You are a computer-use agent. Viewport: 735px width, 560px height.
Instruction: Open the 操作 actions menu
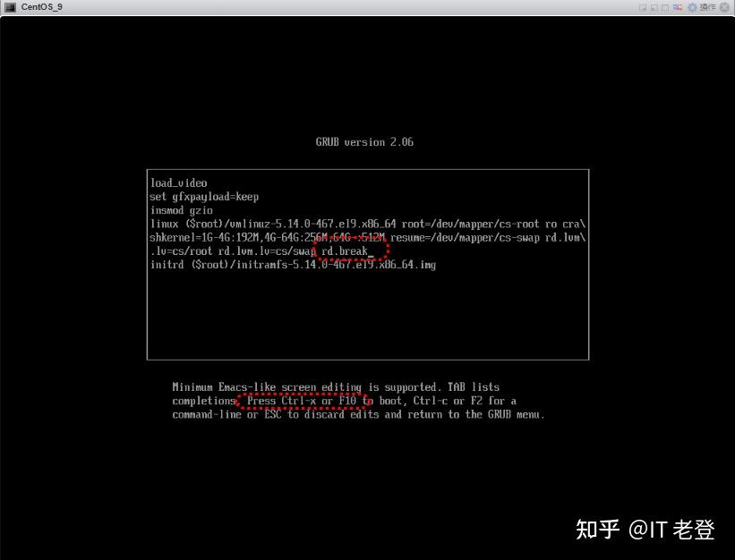[x=707, y=7]
